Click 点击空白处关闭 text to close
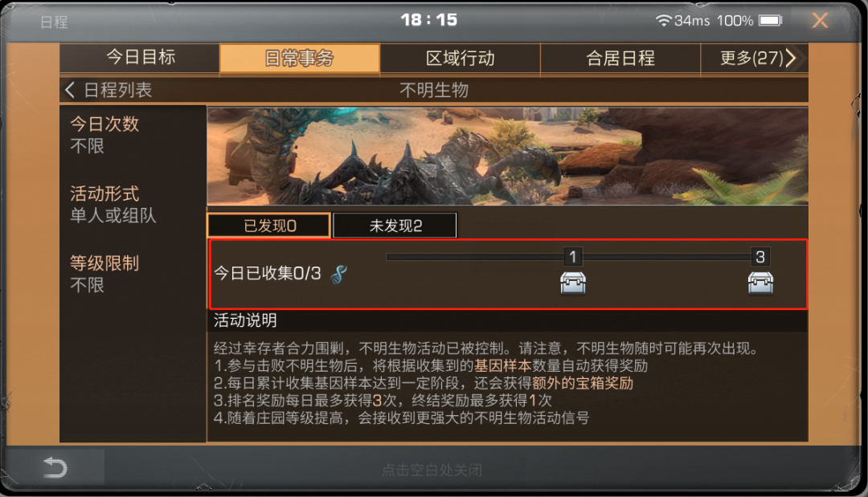Viewport: 868px width, 497px height. pyautogui.click(x=432, y=470)
